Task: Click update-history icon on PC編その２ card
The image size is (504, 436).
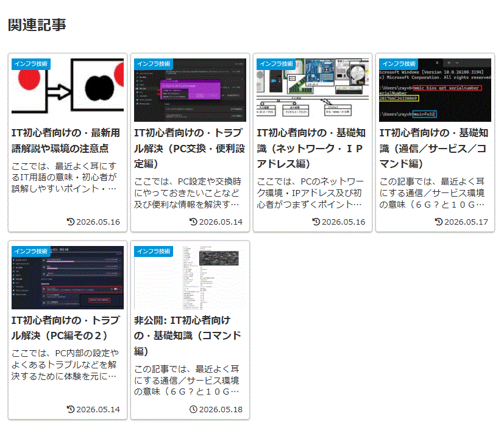Action: [x=71, y=409]
